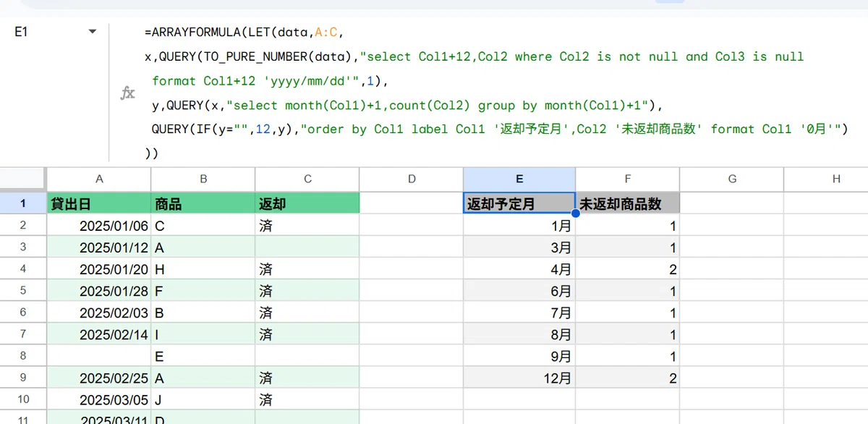Viewport: 868px width, 424px height.
Task: Click the 8月 cell
Action: [x=519, y=334]
